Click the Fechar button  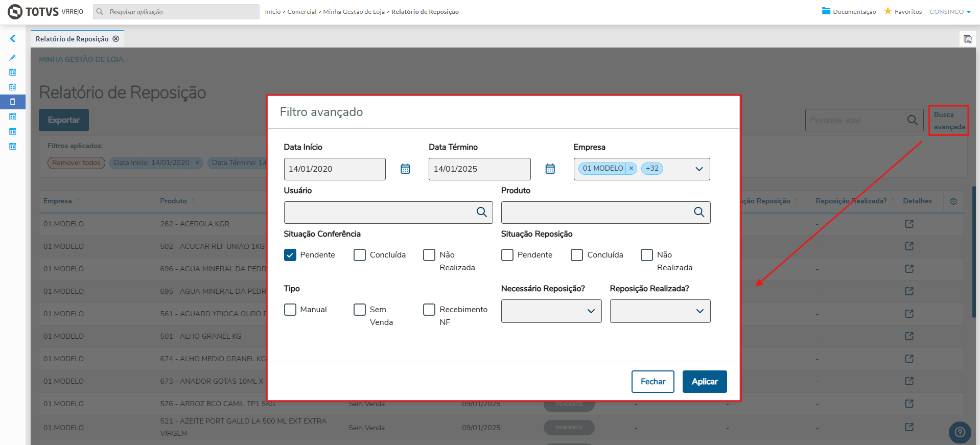coord(652,382)
